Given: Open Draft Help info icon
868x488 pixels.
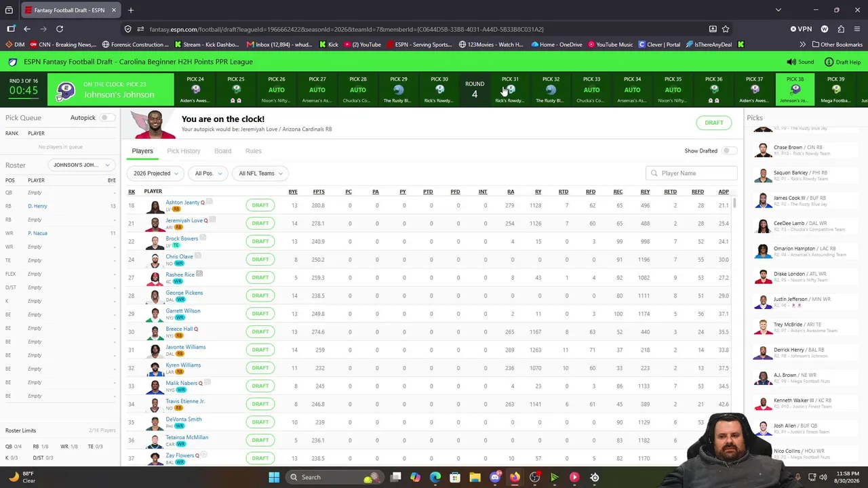Looking at the screenshot, I should click(x=829, y=62).
